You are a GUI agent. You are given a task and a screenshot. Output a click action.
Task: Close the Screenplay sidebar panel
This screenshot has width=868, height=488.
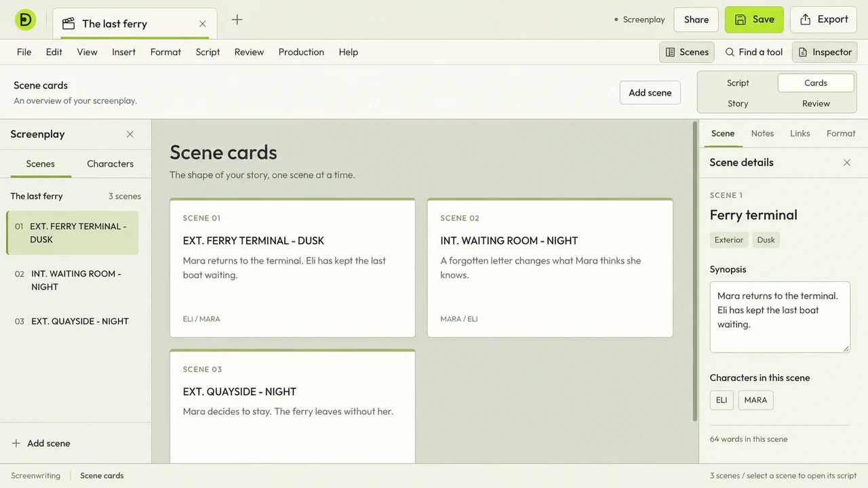click(130, 134)
